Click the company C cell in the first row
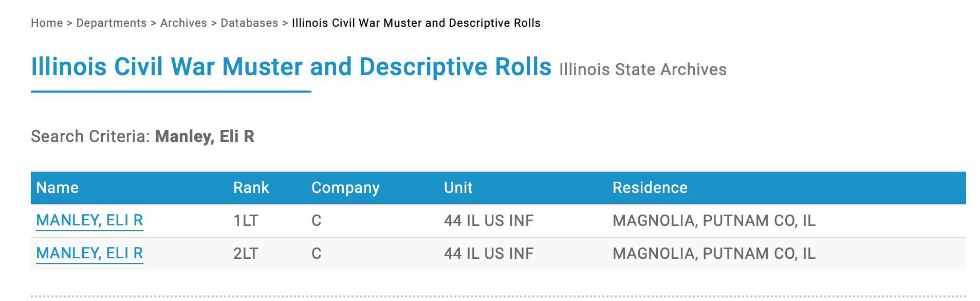 (316, 221)
